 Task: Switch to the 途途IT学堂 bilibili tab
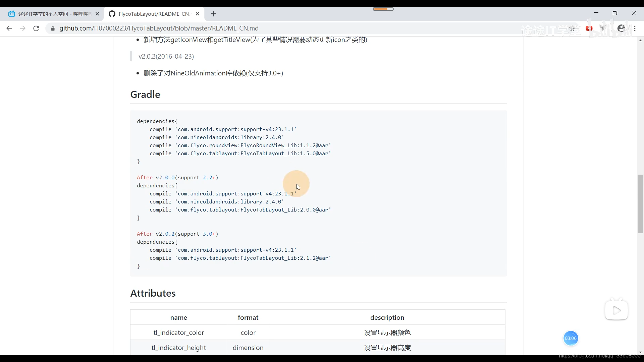coord(54,14)
